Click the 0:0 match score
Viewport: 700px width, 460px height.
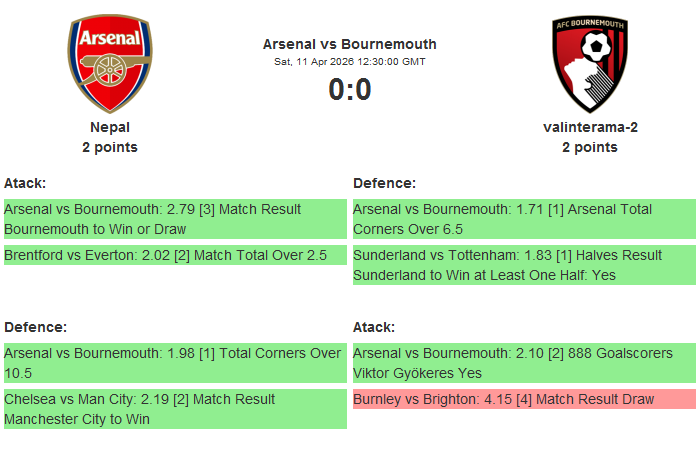click(349, 90)
